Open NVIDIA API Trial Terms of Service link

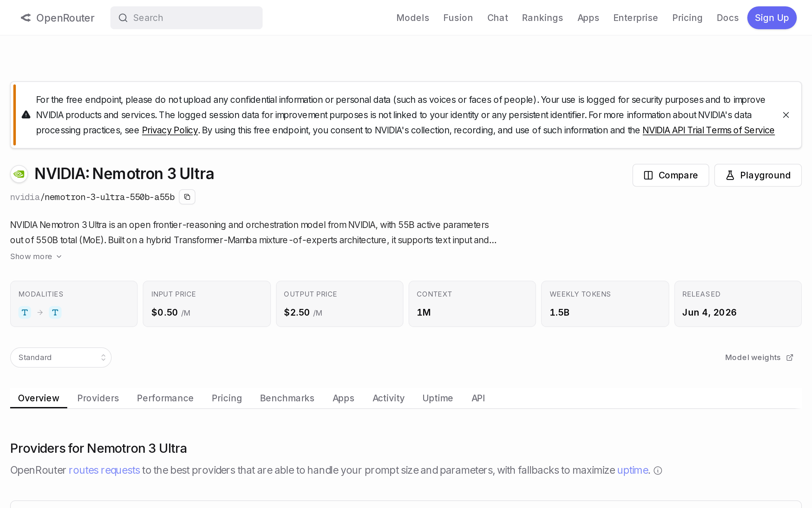708,130
